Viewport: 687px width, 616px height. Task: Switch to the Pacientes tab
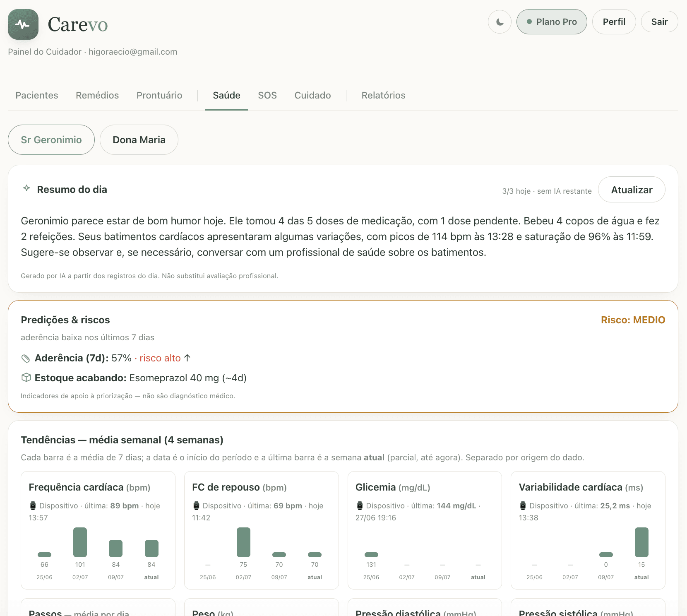[37, 95]
